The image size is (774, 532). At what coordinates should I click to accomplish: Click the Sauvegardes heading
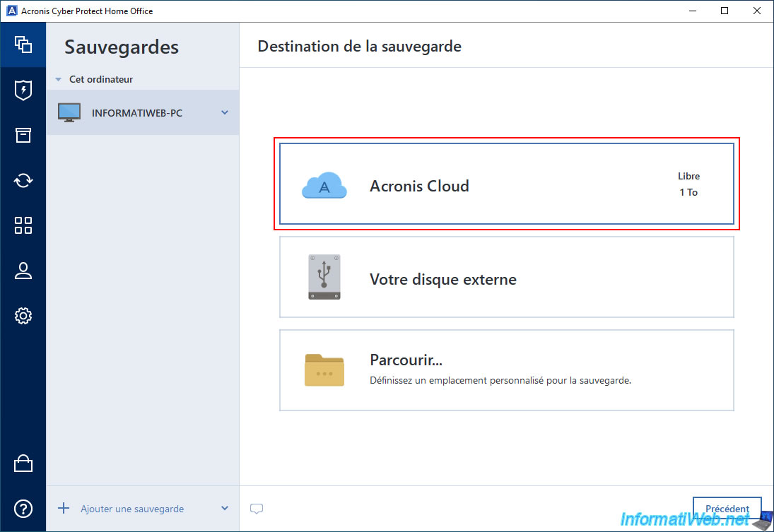122,47
